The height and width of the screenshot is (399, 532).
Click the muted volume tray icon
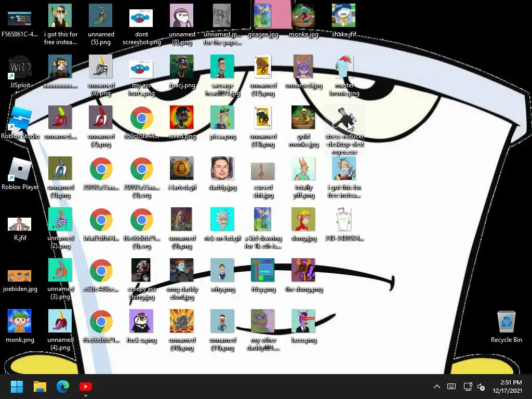click(x=481, y=387)
